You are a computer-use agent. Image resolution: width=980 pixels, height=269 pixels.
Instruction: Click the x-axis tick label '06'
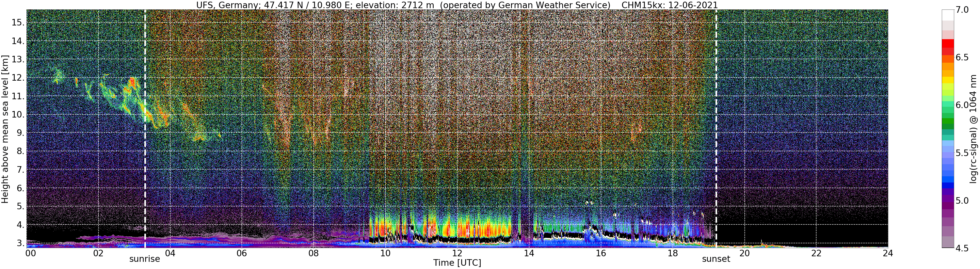coord(242,253)
